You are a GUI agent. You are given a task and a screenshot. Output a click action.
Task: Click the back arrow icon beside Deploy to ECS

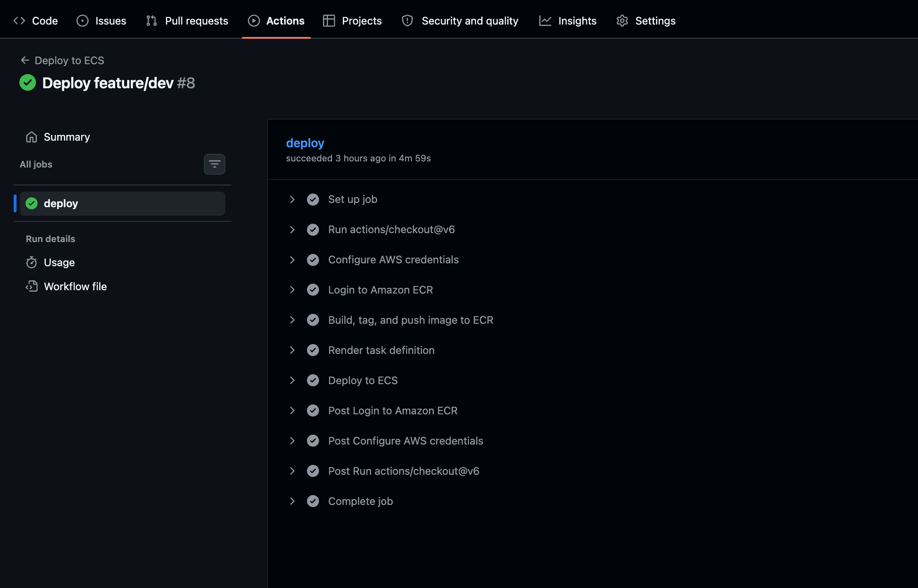tap(25, 60)
